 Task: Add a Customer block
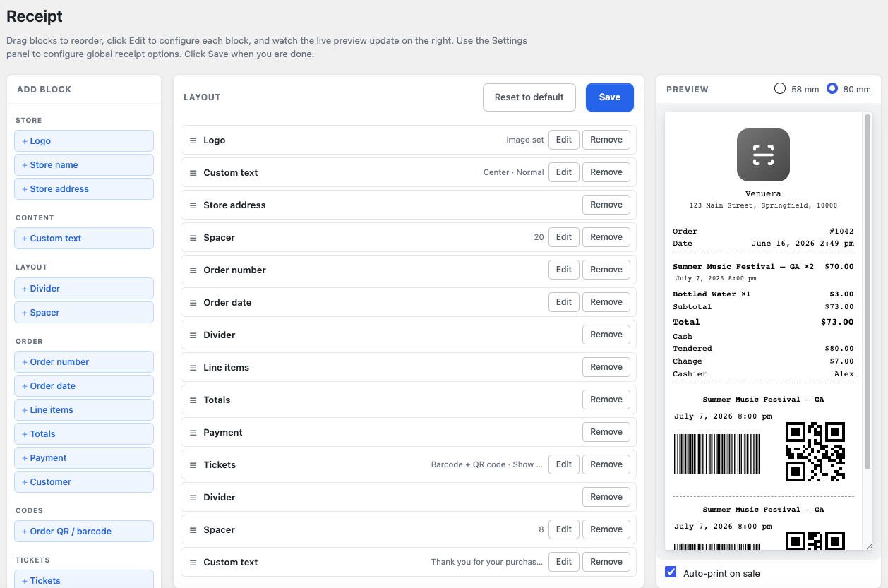click(x=84, y=482)
